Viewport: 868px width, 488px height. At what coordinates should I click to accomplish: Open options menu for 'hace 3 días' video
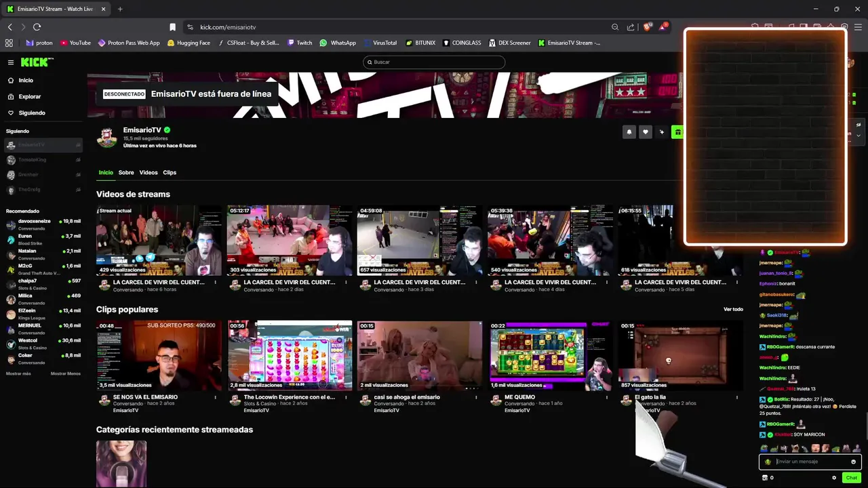477,282
